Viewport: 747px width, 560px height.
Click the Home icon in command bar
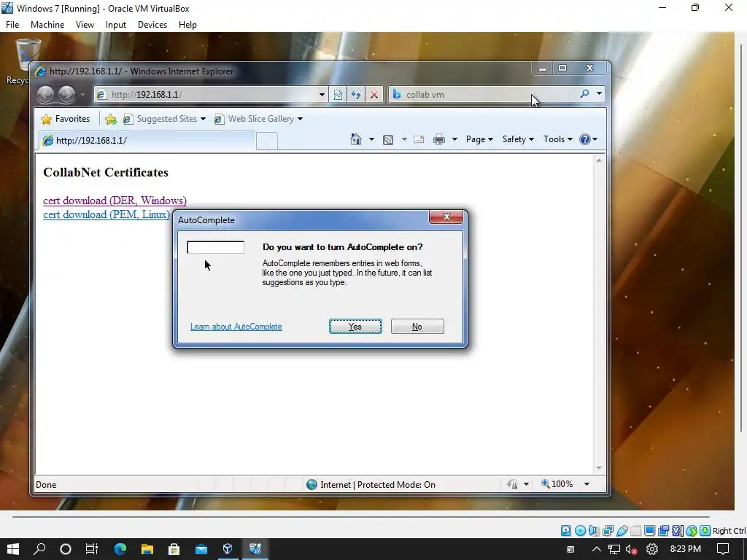click(356, 139)
